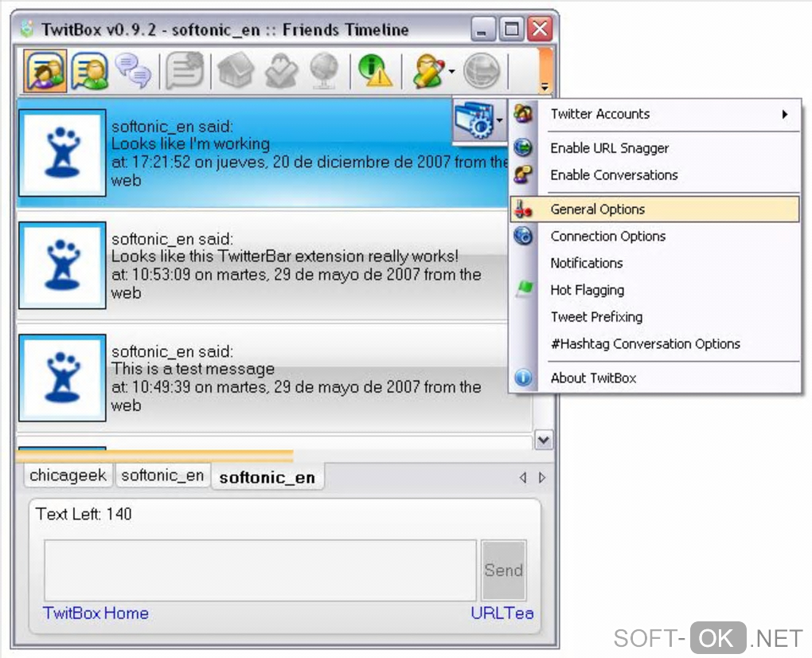
Task: Open #Hashtag Conversation Options
Action: pos(655,344)
